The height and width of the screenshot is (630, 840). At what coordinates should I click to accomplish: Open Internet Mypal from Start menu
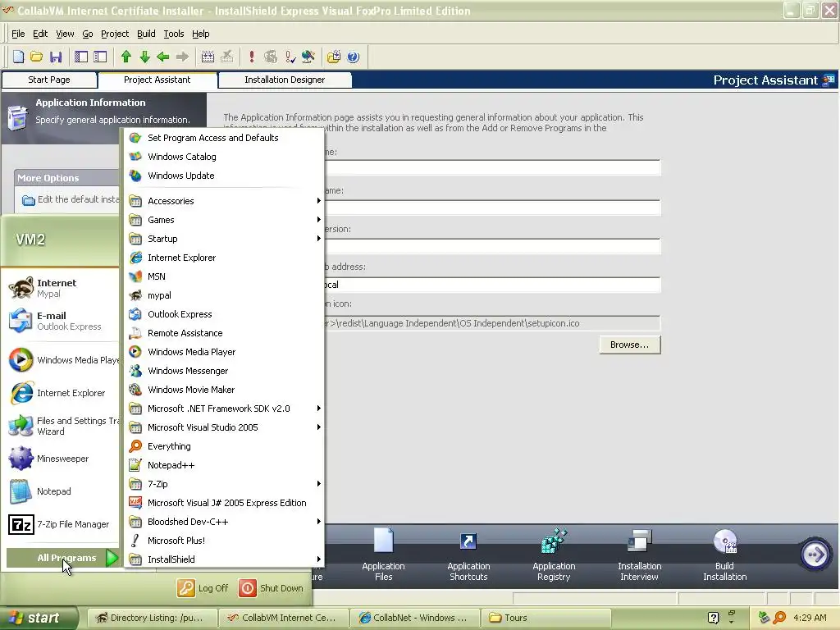[62, 288]
